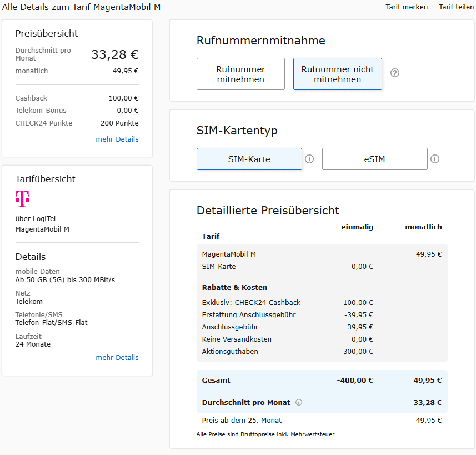The width and height of the screenshot is (476, 455).
Task: Click the CHECK24 Punkte entry
Action: [44, 123]
